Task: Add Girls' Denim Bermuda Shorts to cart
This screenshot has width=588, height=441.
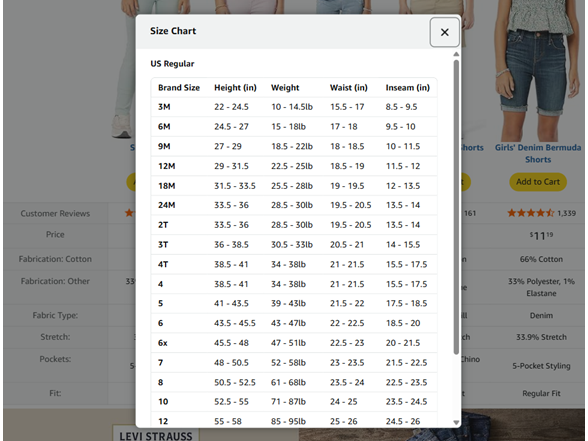Action: [x=538, y=182]
